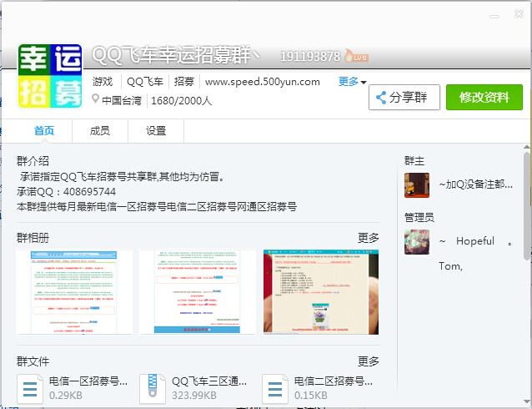
Task: Click the administrator name Tom,
Action: 450,266
